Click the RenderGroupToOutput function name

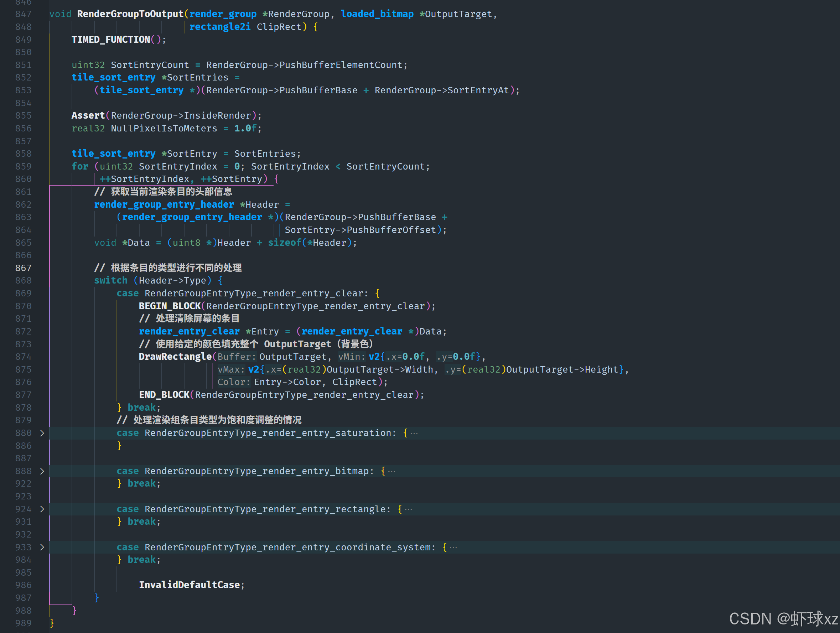pos(130,14)
